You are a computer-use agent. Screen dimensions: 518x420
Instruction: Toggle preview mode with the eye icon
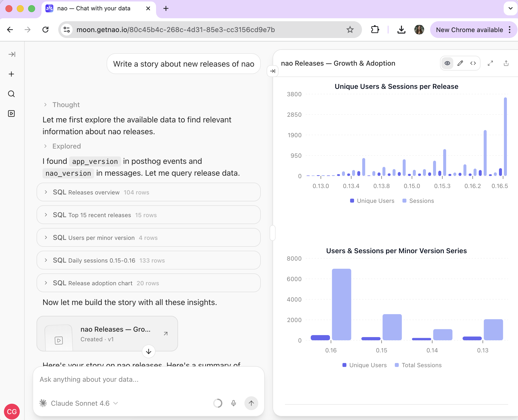point(447,63)
